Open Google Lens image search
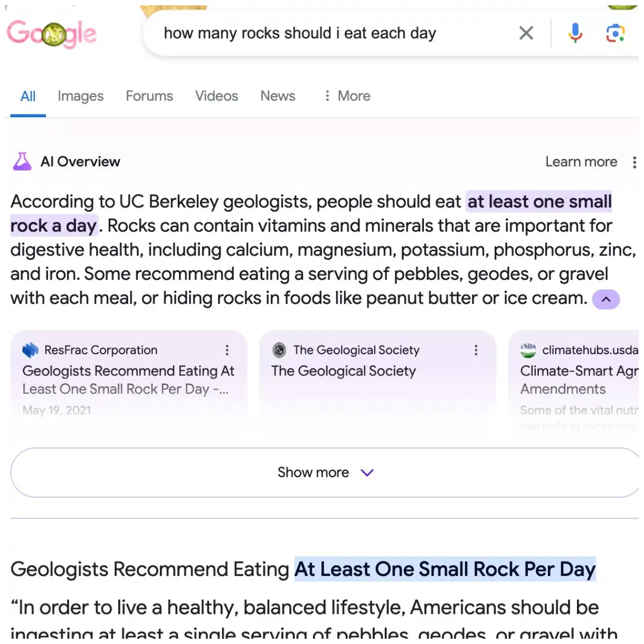This screenshot has height=644, width=644. point(615,33)
